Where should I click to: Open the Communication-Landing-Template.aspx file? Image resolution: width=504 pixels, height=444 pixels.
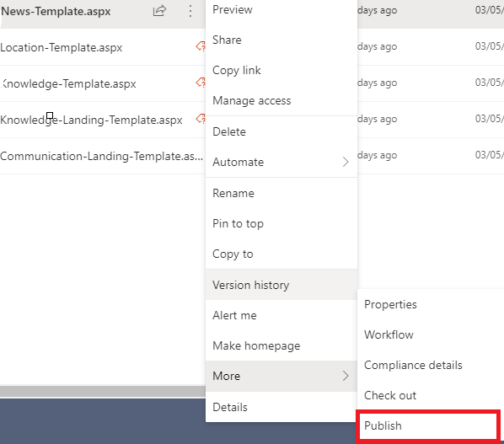(x=102, y=156)
